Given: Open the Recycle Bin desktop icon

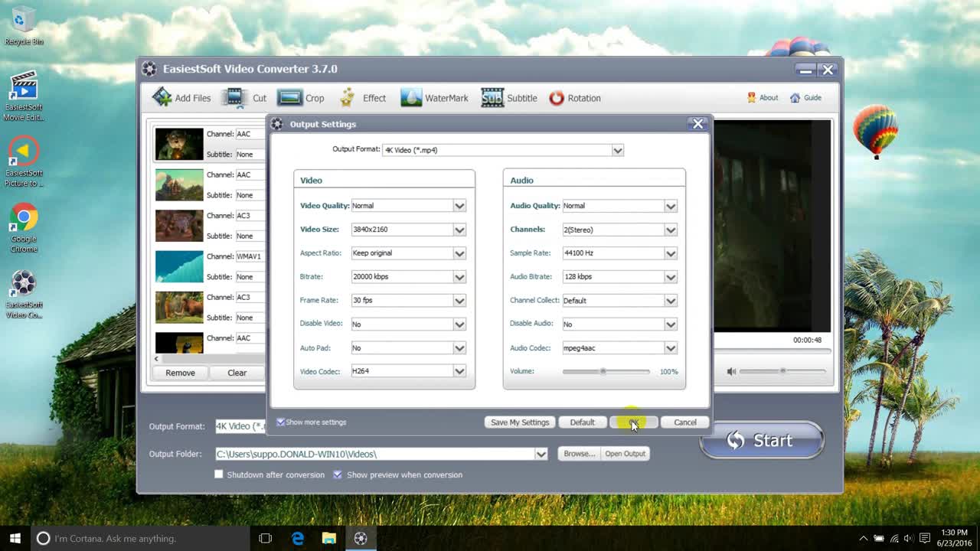Looking at the screenshot, I should pos(24,26).
